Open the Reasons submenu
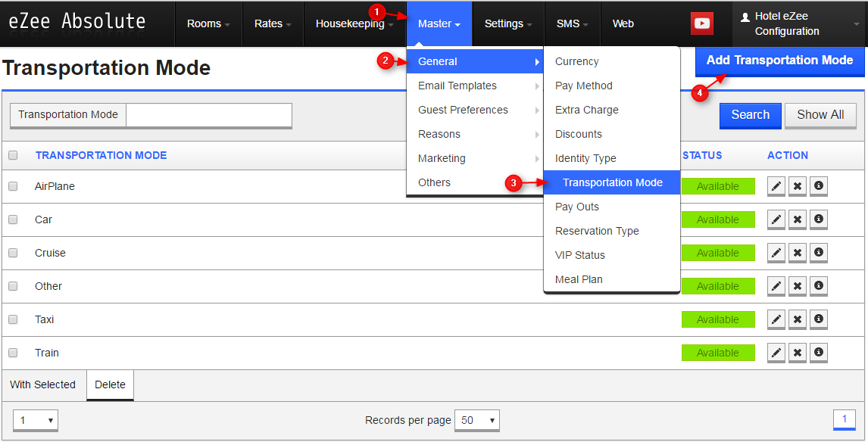The image size is (868, 442). coord(474,135)
